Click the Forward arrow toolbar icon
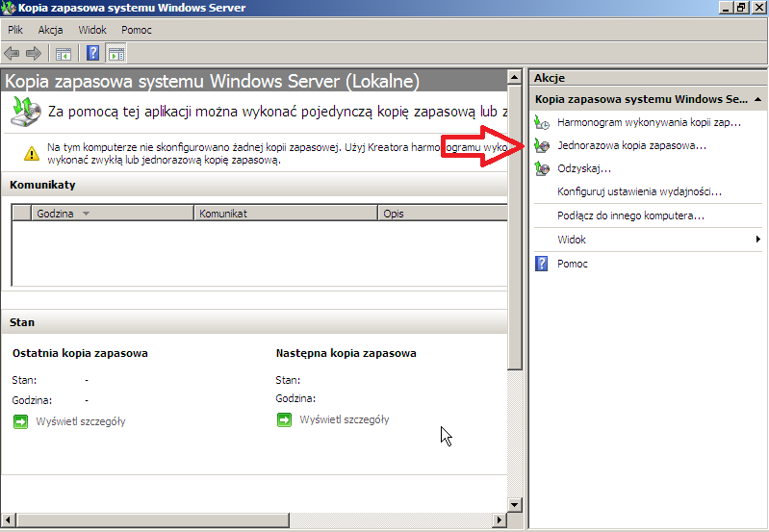This screenshot has width=769, height=532. pos(34,53)
